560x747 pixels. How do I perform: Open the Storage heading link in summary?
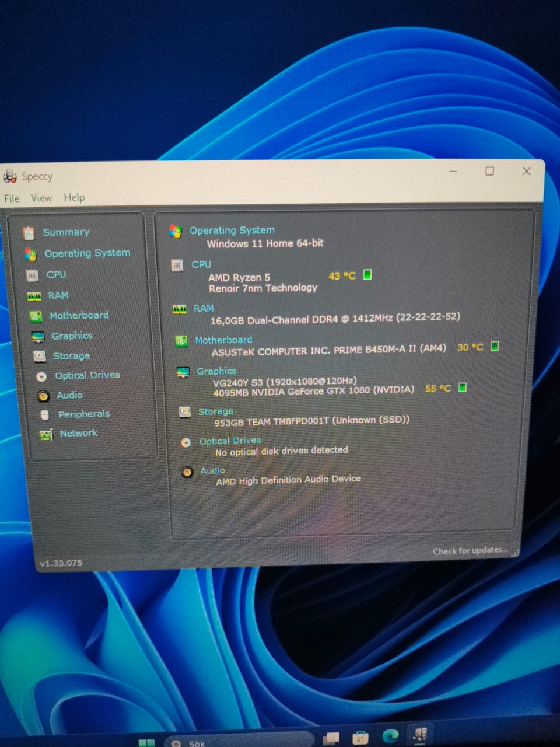[x=216, y=411]
